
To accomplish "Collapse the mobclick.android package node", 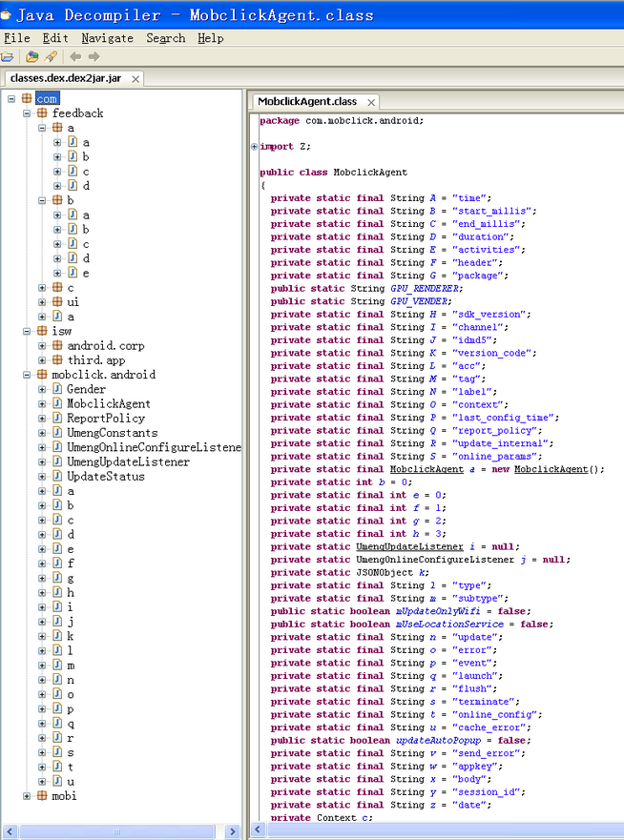I will pos(27,375).
